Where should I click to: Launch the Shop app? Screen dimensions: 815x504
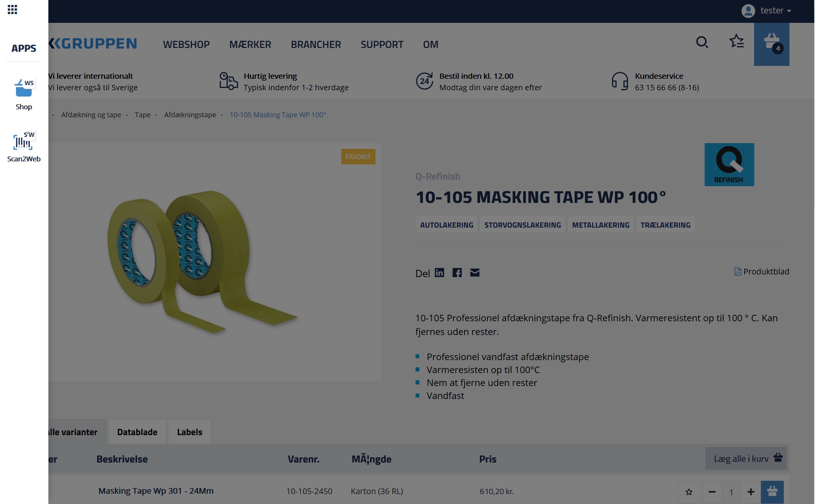[24, 94]
